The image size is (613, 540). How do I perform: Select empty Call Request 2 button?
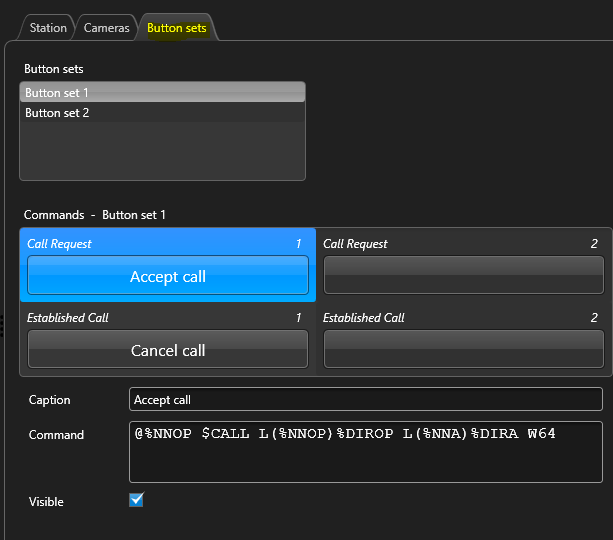coord(464,275)
